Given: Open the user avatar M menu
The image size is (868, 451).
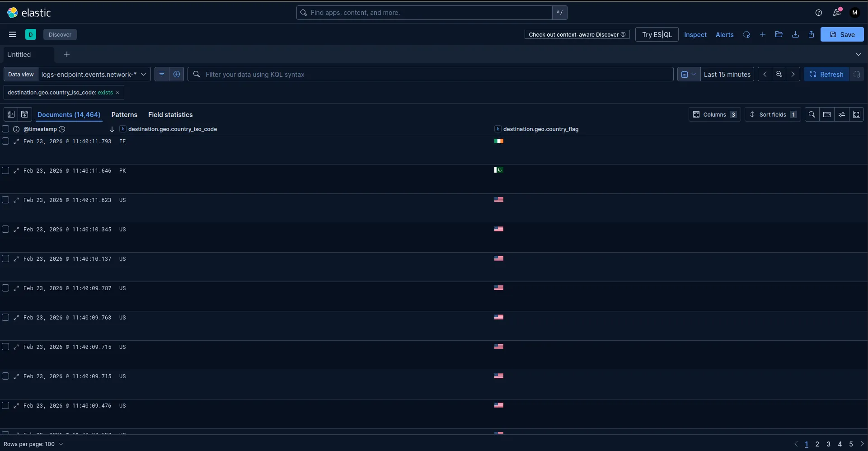Looking at the screenshot, I should [854, 13].
